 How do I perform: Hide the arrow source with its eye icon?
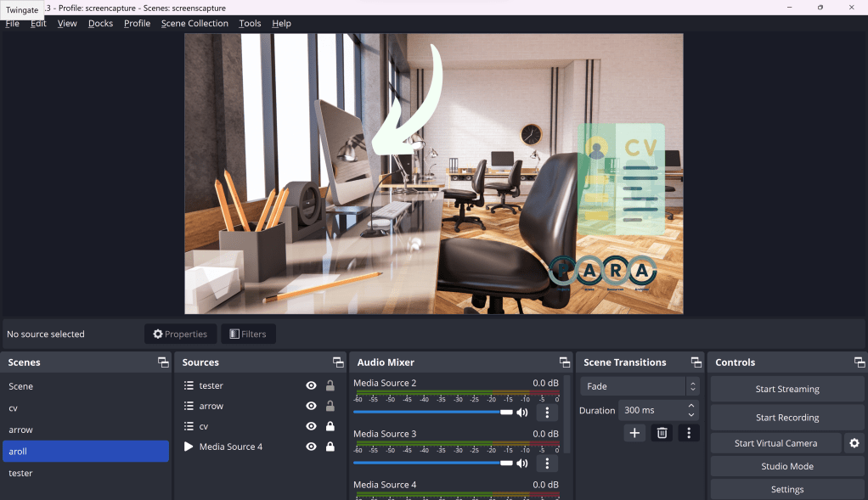[x=311, y=406]
